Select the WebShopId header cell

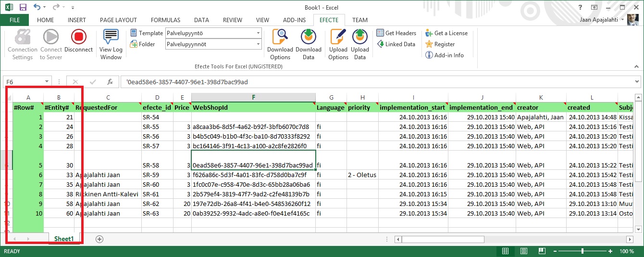pos(253,107)
